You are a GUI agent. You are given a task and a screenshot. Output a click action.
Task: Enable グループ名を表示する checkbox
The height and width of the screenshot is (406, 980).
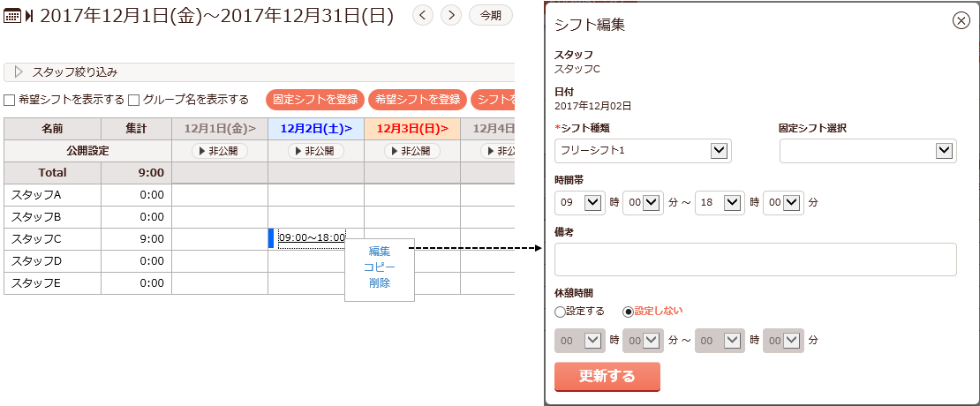point(134,100)
